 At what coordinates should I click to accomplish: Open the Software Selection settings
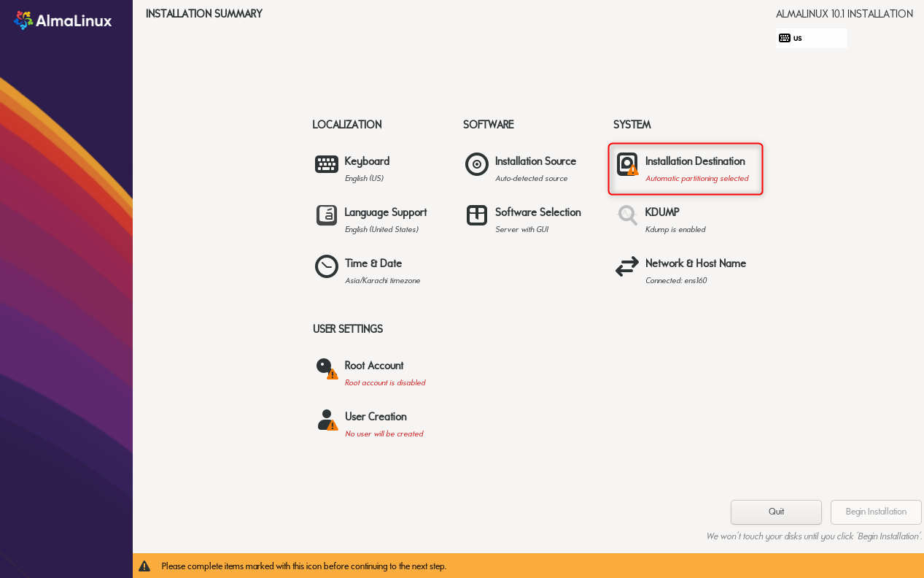click(540, 212)
